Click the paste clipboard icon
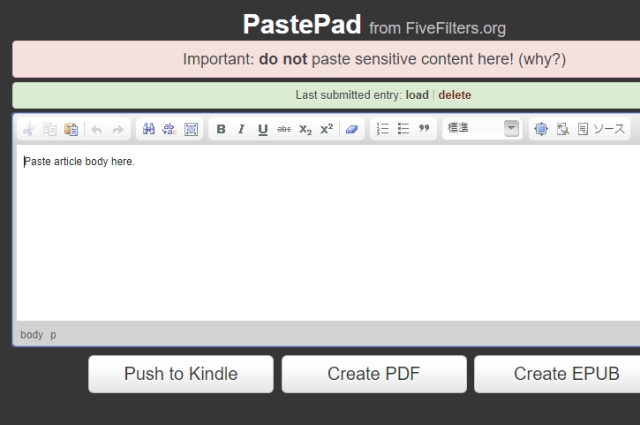The height and width of the screenshot is (425, 640). pos(70,129)
